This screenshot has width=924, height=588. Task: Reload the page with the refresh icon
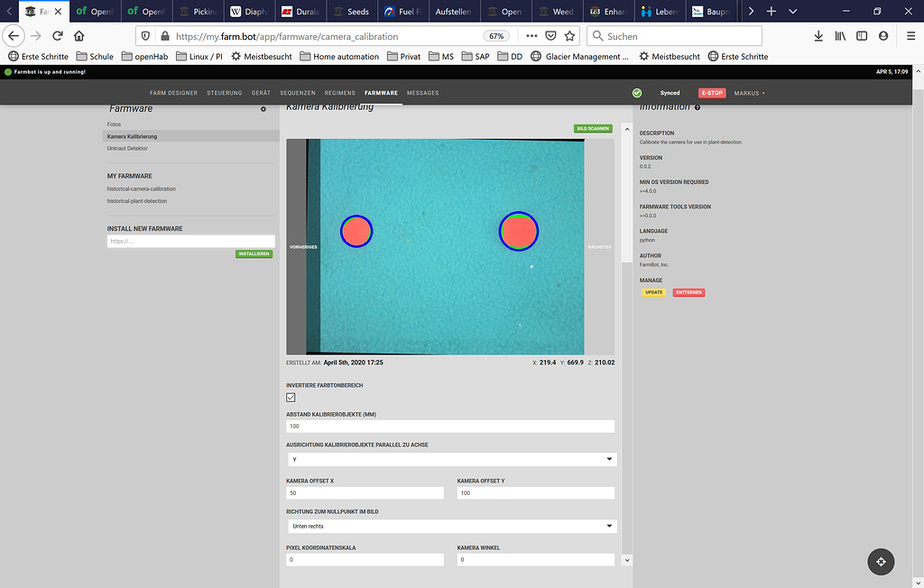point(57,37)
